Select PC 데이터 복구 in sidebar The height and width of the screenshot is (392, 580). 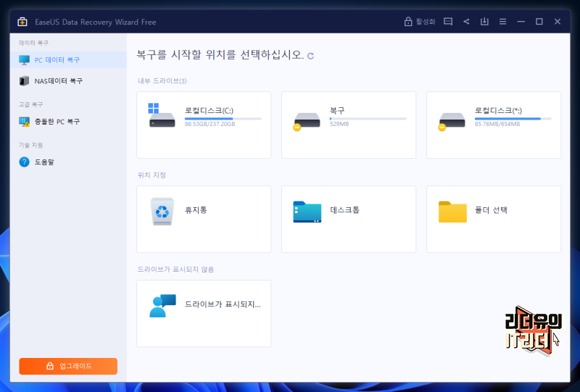click(x=68, y=60)
